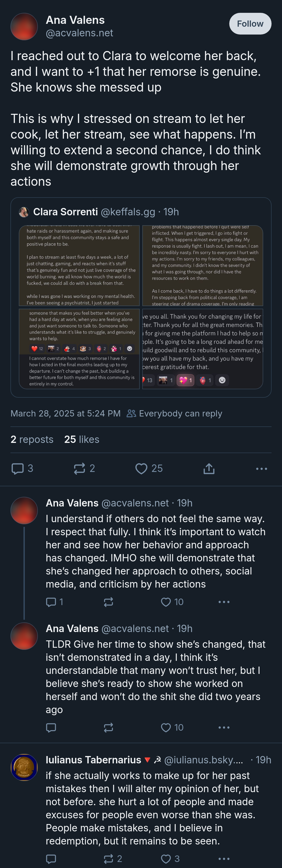Open Clara Sorrenti's quoted post
Viewport: 282px width, 868px height.
point(141,212)
